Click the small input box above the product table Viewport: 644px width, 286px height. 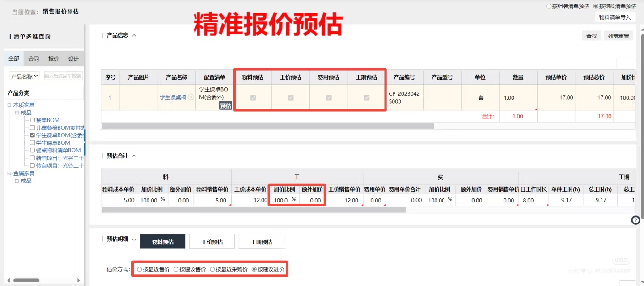[x=626, y=63]
